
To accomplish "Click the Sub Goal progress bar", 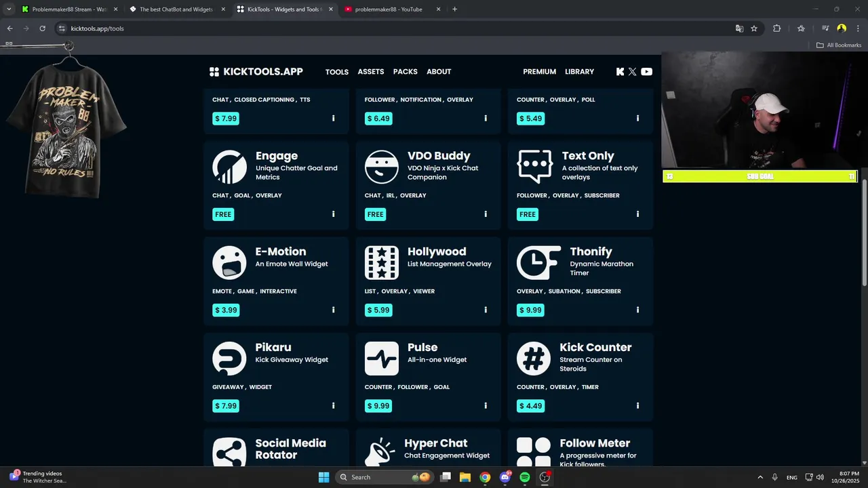I will tap(759, 176).
